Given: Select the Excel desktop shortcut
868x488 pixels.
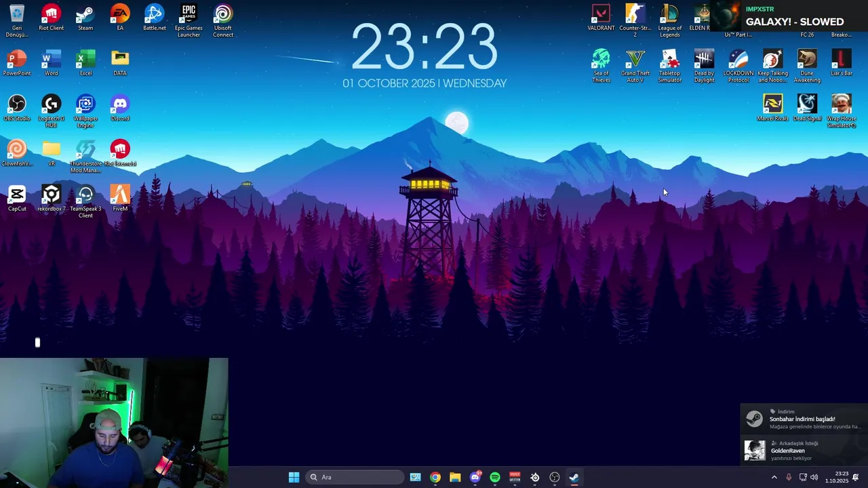Looking at the screenshot, I should click(85, 63).
